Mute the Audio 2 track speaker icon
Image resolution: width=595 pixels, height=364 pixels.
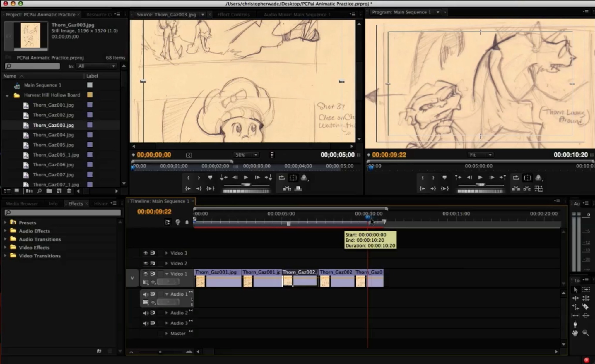(146, 313)
